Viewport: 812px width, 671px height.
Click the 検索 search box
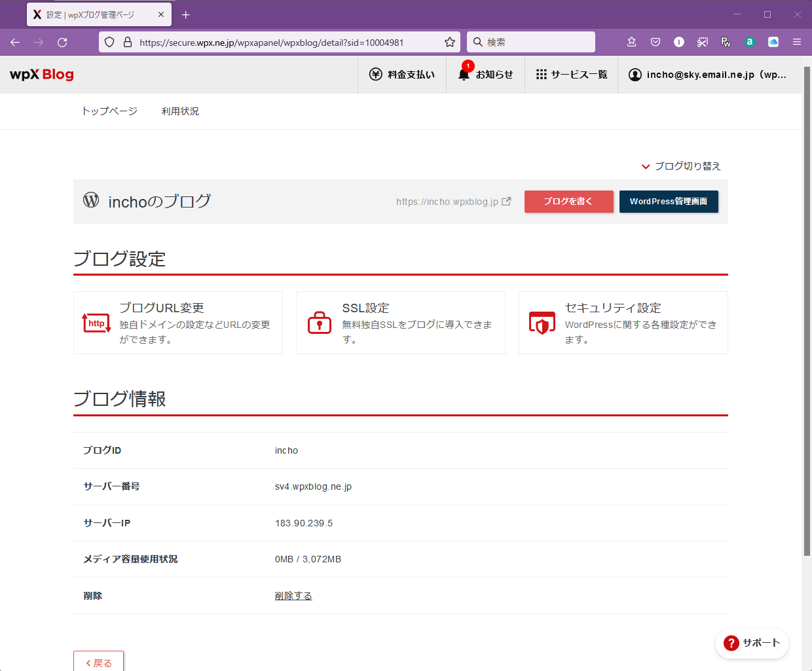(x=531, y=42)
